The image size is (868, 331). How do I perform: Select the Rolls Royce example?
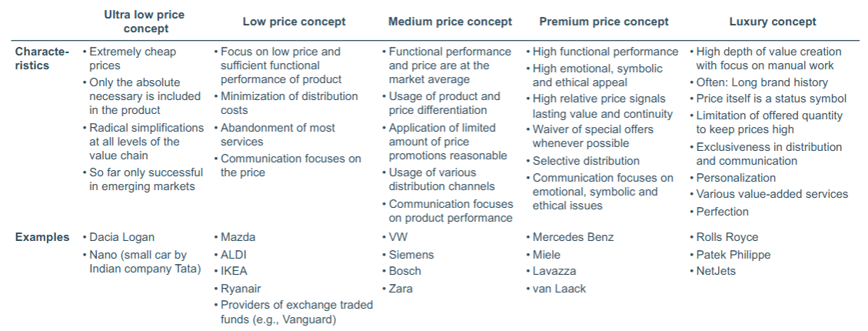(727, 237)
